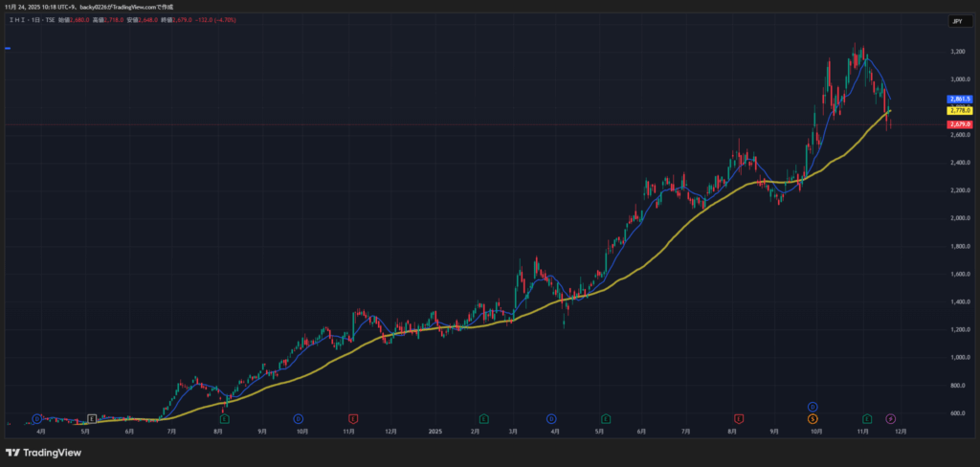Image resolution: width=980 pixels, height=467 pixels.
Task: Click the blue 2,861.5 price label
Action: (960, 100)
